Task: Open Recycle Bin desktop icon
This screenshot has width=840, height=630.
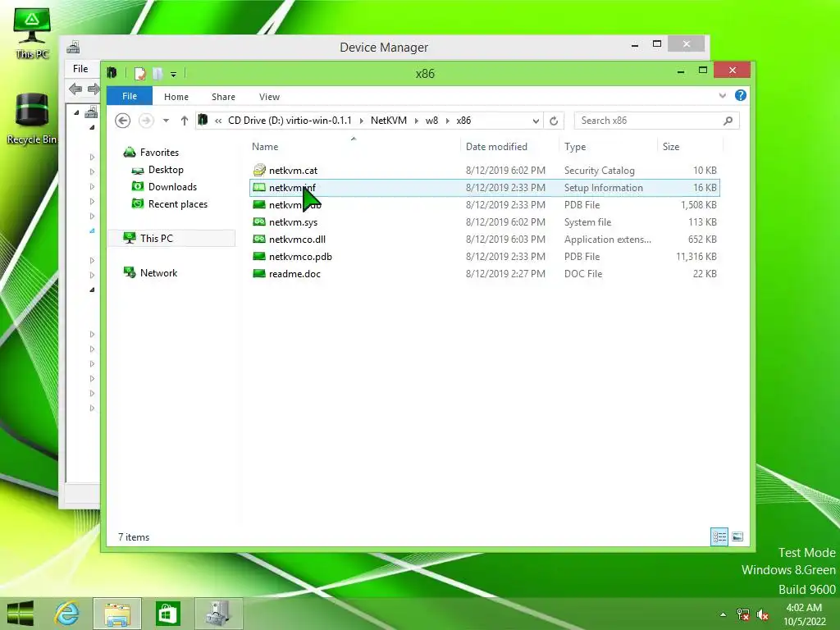Action: [x=32, y=118]
